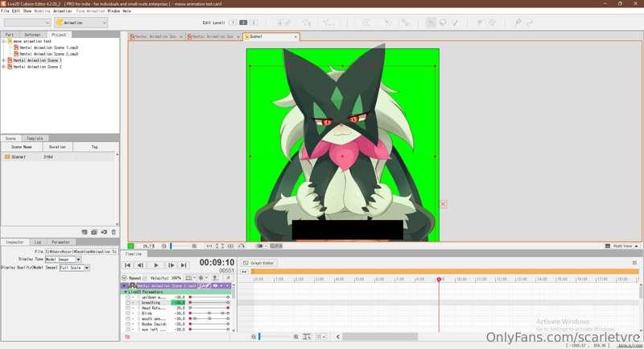Switch to second Hentai Animation document tab

pos(213,36)
